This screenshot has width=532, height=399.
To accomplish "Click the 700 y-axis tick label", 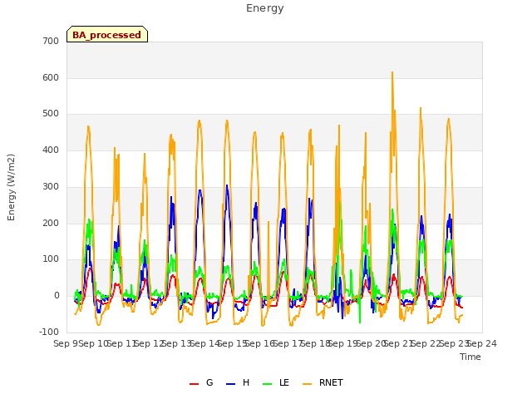I will coord(51,42).
